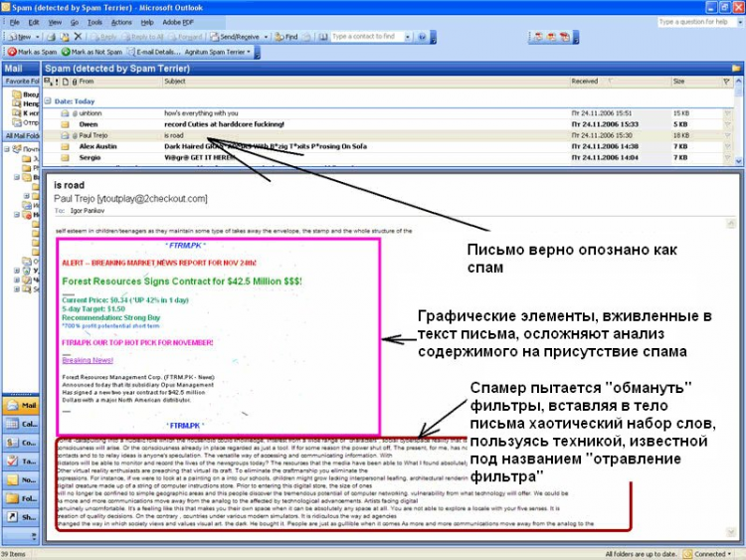Click the Type a contact to find field

tap(367, 37)
